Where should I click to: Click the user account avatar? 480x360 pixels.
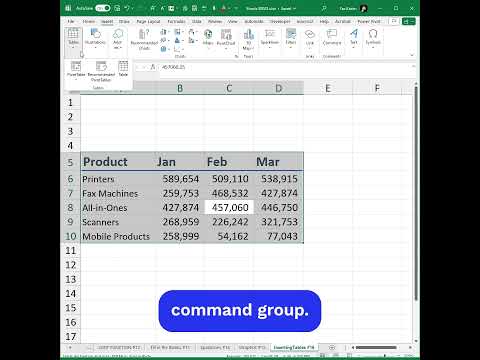[x=364, y=8]
